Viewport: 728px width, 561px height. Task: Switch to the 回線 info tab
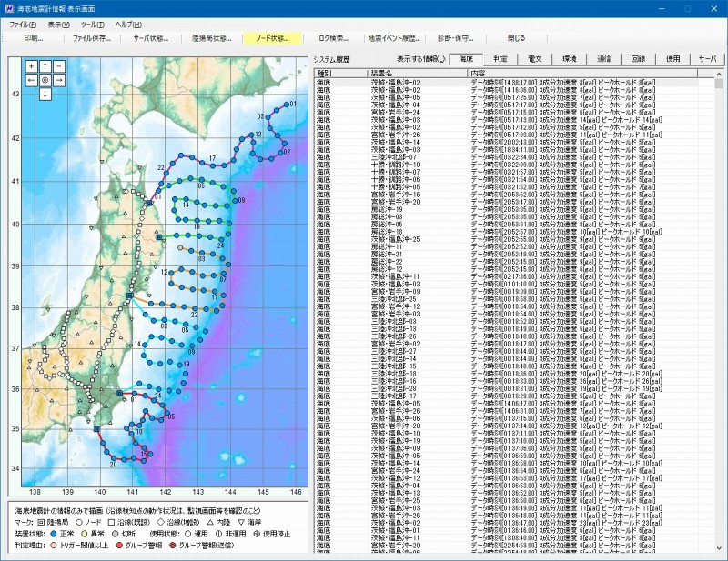pyautogui.click(x=639, y=59)
